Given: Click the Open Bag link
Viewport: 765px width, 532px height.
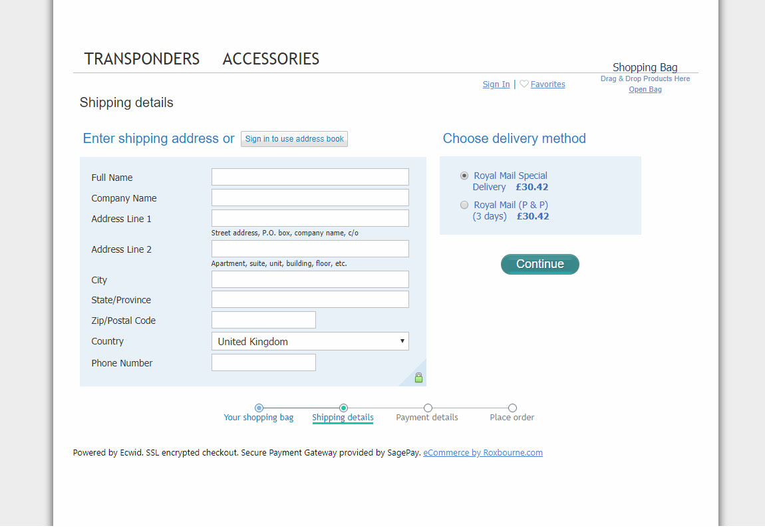Looking at the screenshot, I should (645, 89).
